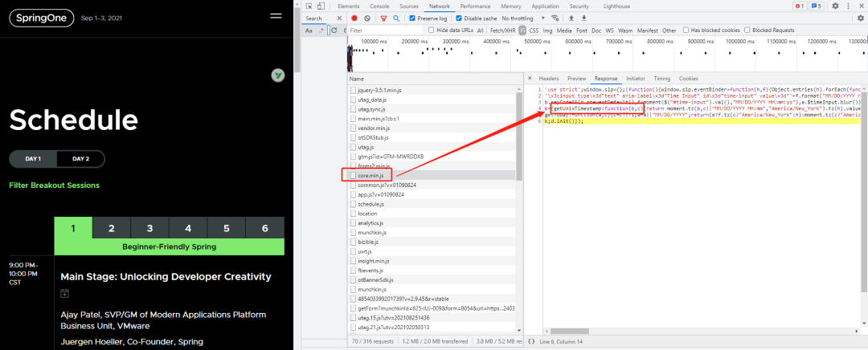The width and height of the screenshot is (868, 350).
Task: Open the Timing tab of request
Action: point(661,79)
